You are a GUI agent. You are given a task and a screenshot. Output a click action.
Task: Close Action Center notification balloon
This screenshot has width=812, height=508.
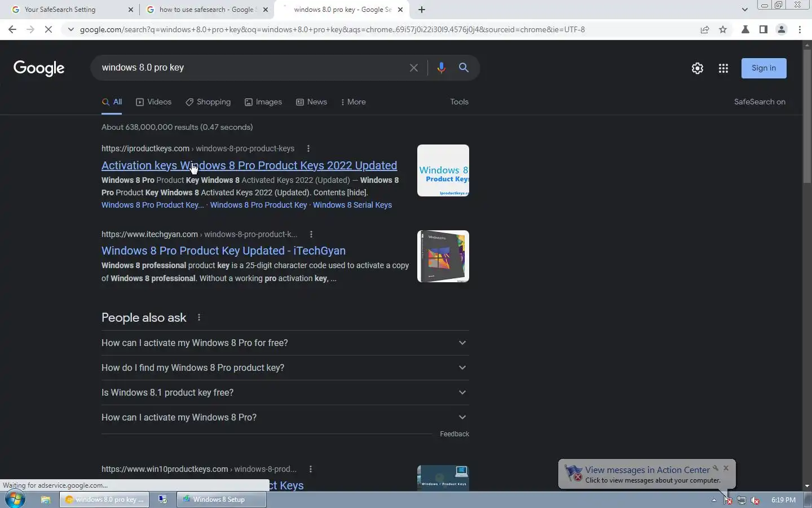[726, 468]
